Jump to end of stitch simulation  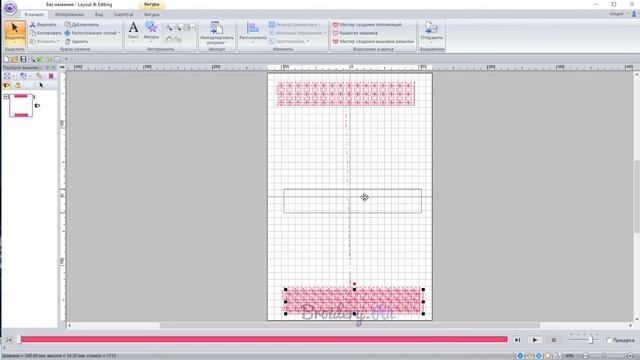(517, 340)
